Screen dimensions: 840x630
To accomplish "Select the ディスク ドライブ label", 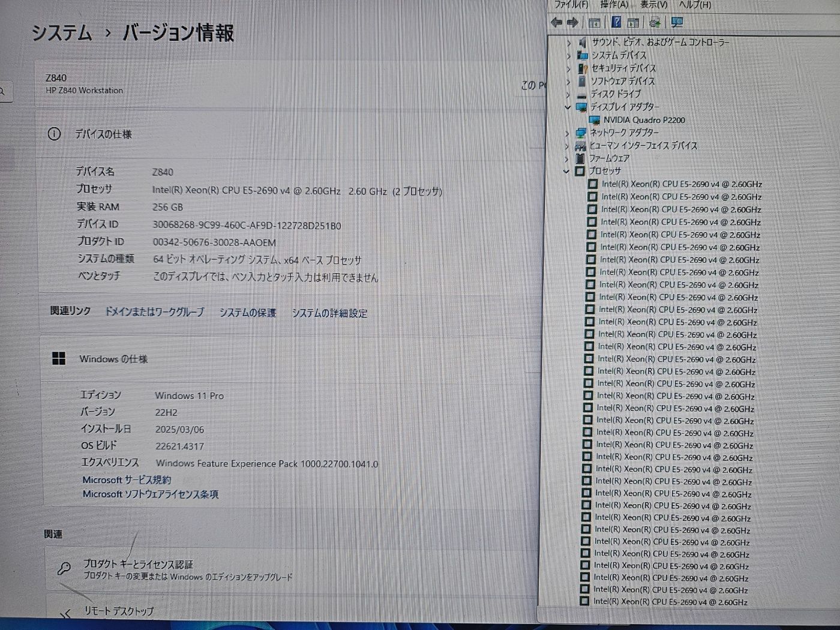I will click(x=616, y=94).
